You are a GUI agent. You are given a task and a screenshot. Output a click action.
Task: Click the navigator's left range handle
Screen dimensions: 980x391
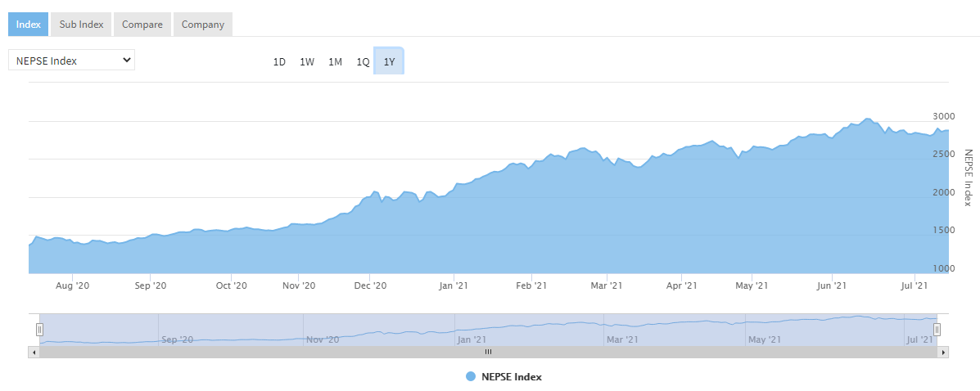click(38, 329)
